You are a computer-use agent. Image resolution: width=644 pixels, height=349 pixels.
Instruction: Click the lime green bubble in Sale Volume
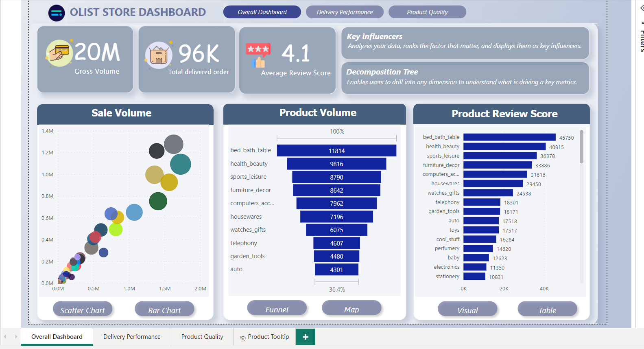[x=116, y=229]
